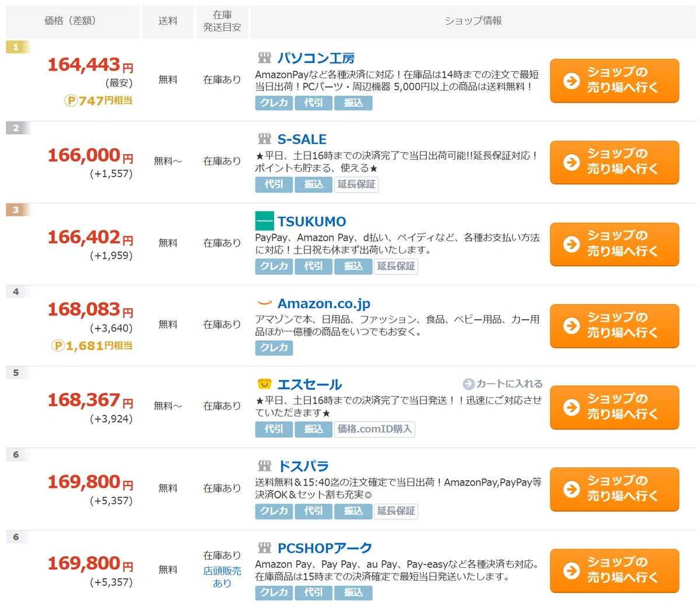Click カートに入れる for エスセール
700x611 pixels.
tap(503, 384)
